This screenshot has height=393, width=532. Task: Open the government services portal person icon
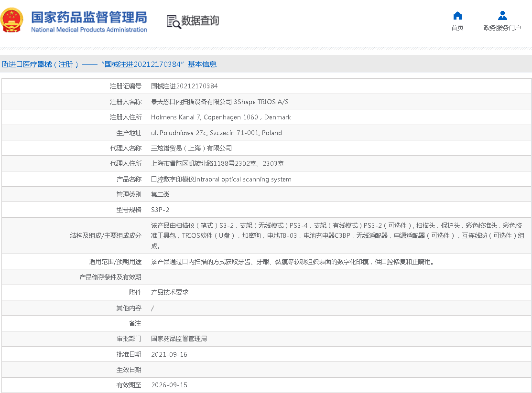click(x=502, y=16)
